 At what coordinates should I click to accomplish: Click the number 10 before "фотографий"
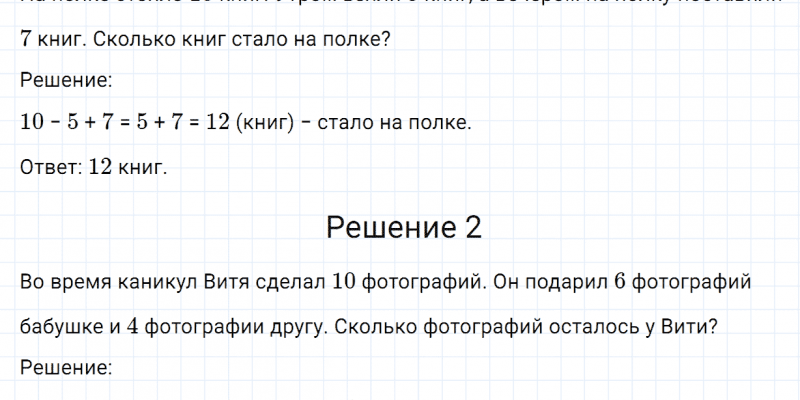click(x=344, y=283)
